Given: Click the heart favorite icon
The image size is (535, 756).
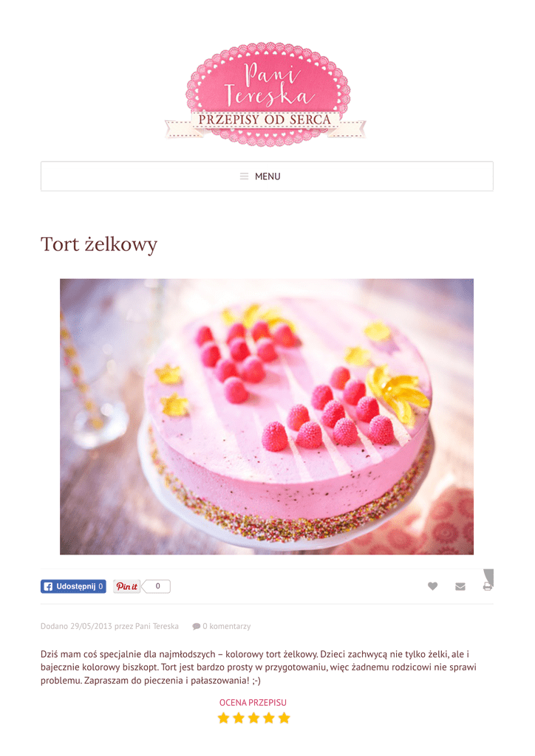Looking at the screenshot, I should 432,586.
